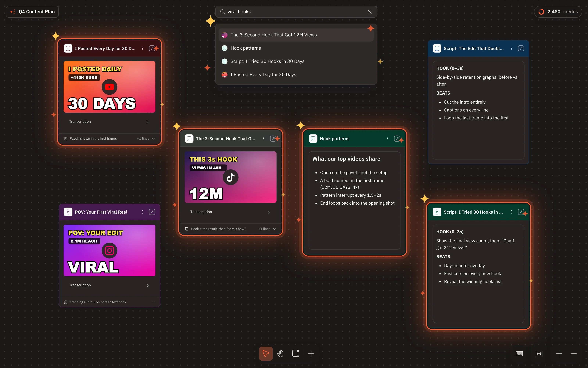Expand the 'Payoff shown in the first frame' note

153,139
